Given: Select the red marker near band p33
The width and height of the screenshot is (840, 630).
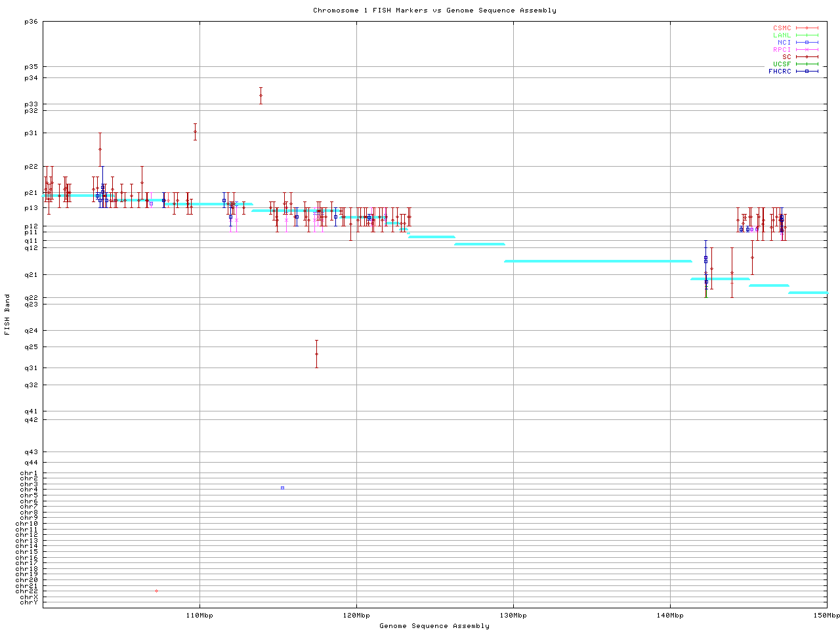Looking at the screenshot, I should click(x=261, y=96).
